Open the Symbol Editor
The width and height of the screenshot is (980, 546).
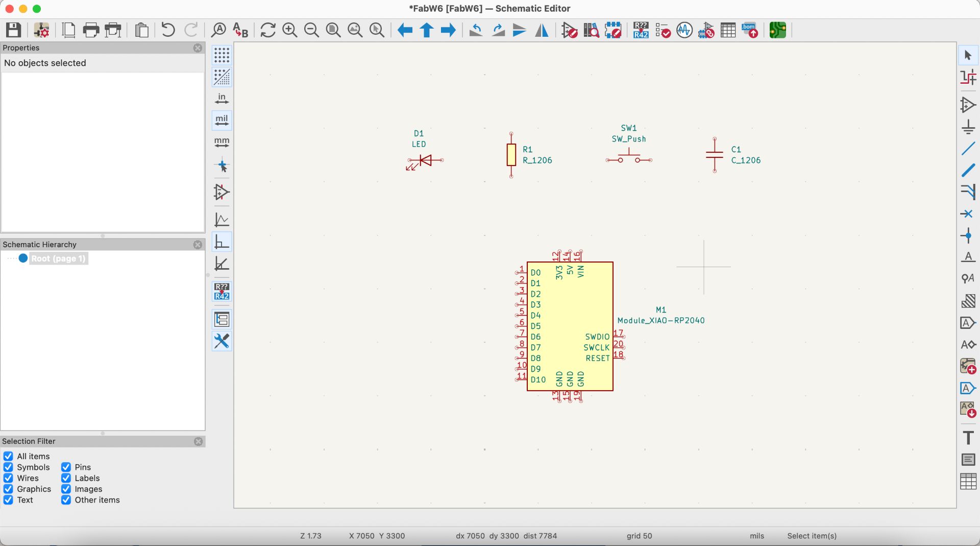point(569,30)
